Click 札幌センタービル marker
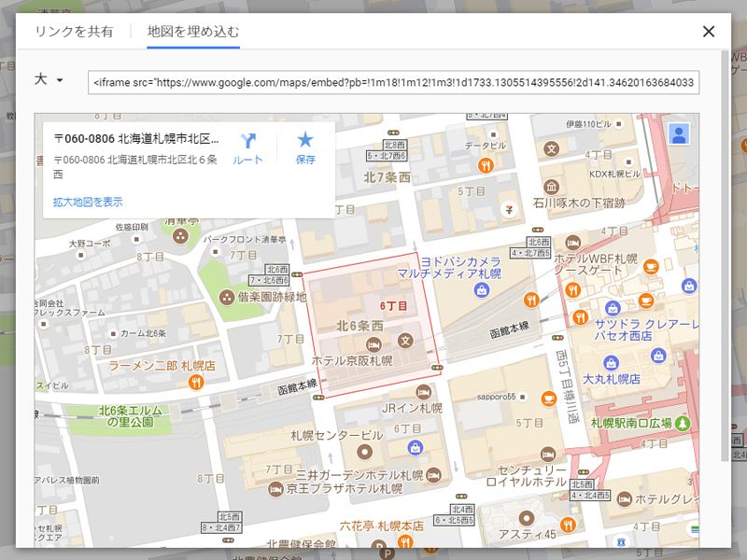The width and height of the screenshot is (747, 560). pyautogui.click(x=364, y=452)
